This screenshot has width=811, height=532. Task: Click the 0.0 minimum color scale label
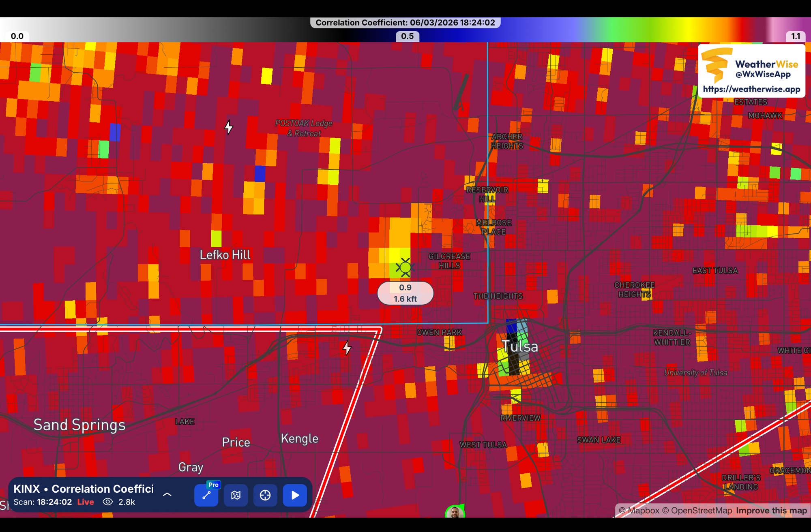(17, 36)
